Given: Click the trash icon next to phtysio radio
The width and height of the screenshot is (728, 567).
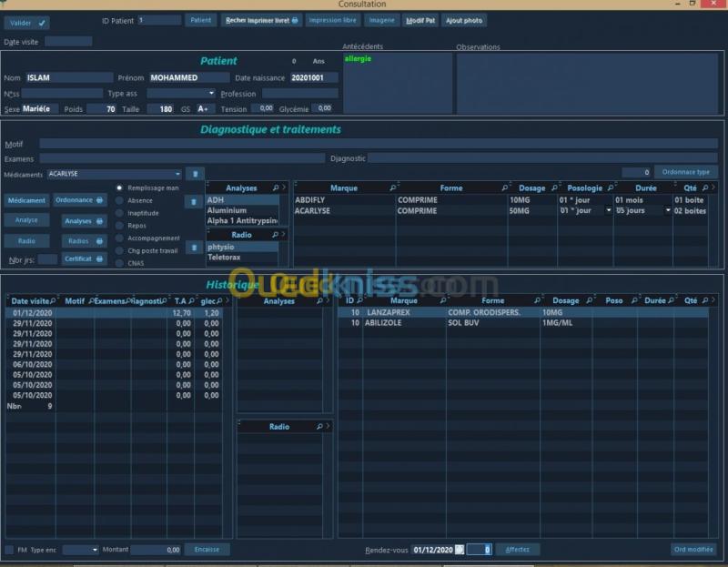Looking at the screenshot, I should coord(194,247).
